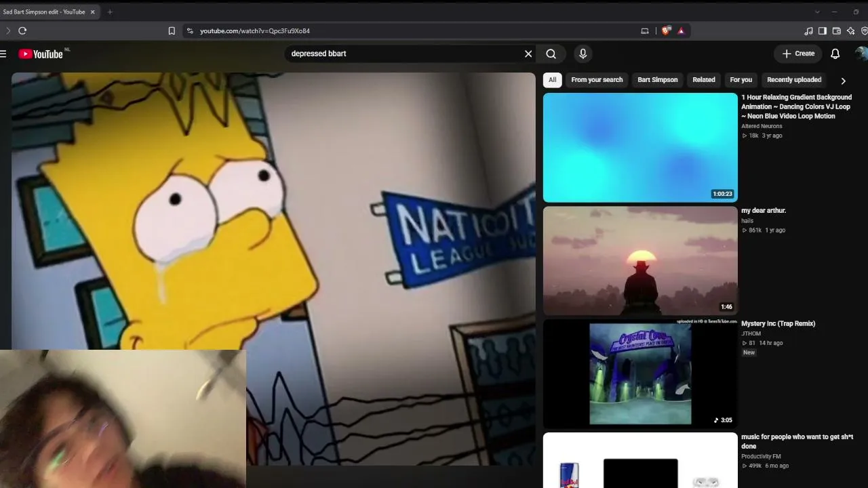The width and height of the screenshot is (868, 488).
Task: Go forward in browser history
Action: (8, 30)
